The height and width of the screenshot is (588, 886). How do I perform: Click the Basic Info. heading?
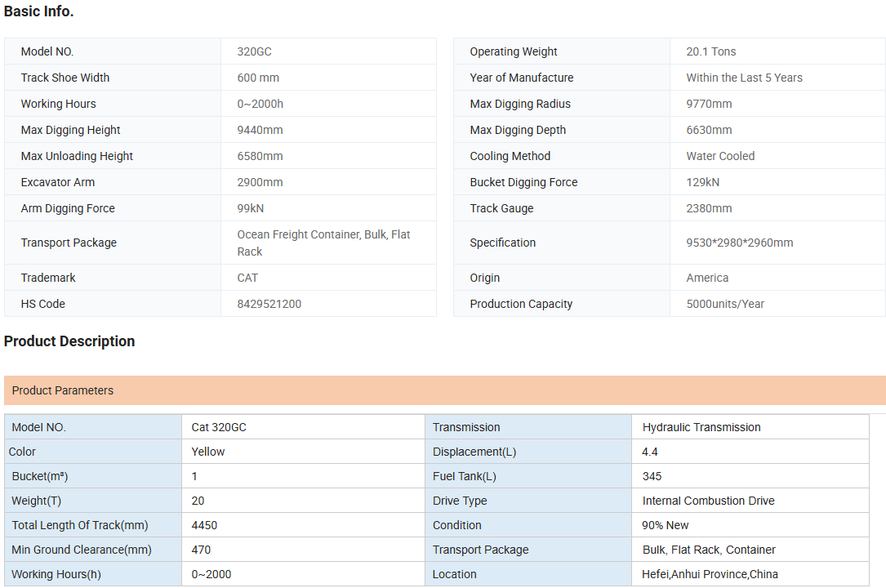(x=39, y=11)
